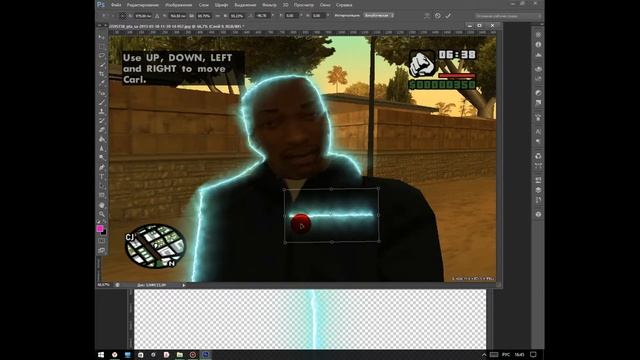The height and width of the screenshot is (360, 640).
Task: Open the status bar info arrow
Action: click(x=184, y=285)
